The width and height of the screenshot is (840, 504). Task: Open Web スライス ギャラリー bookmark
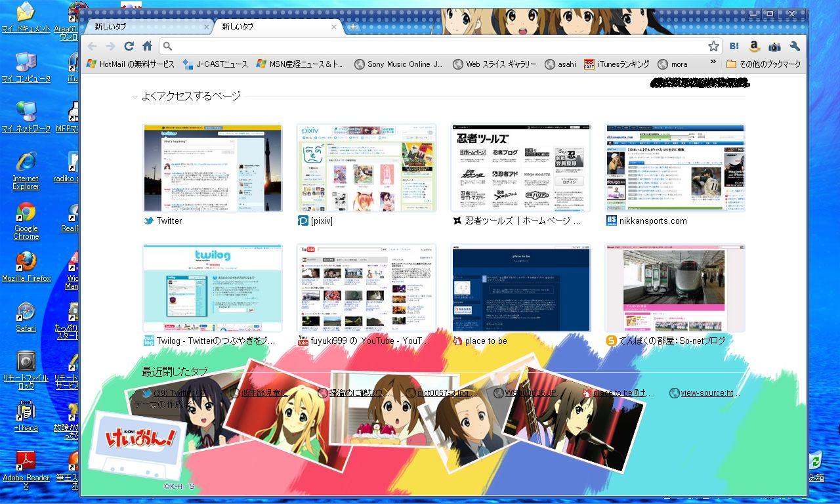pos(495,64)
